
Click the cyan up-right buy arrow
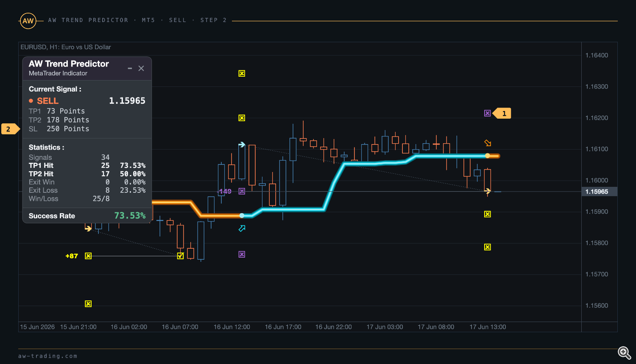click(242, 228)
